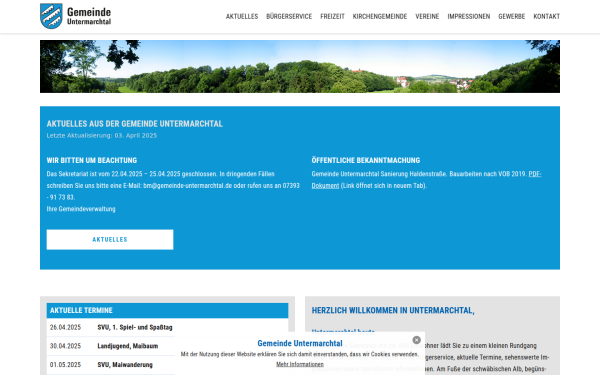Click the Aktuelle Termine header

click(x=167, y=310)
